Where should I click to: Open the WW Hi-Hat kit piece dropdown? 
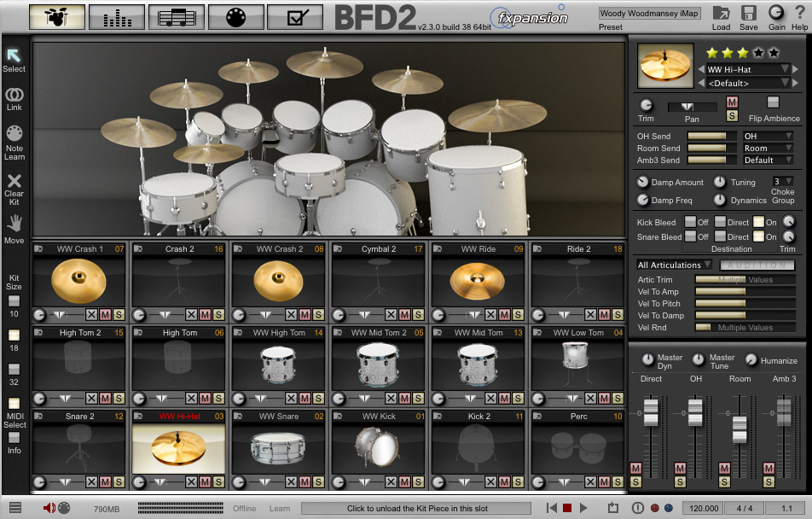point(748,69)
